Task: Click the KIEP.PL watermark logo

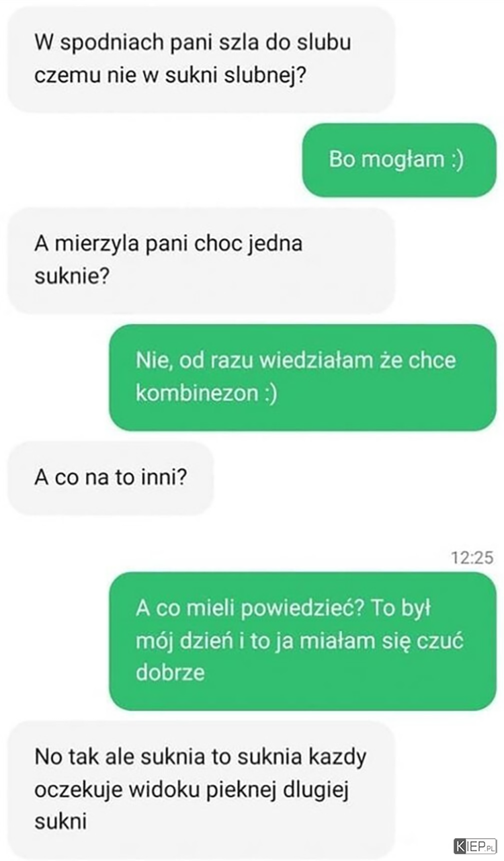Action: 474,845
